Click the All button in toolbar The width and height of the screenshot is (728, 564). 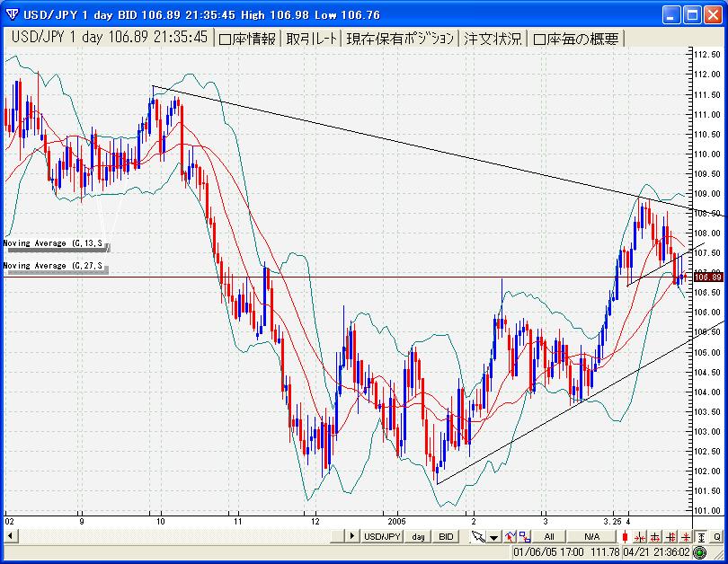[549, 537]
